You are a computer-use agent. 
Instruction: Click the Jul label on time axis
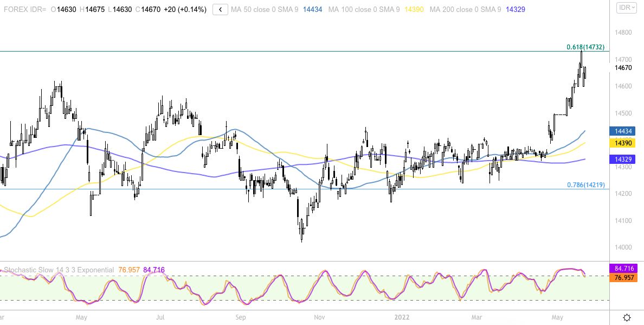click(x=160, y=316)
